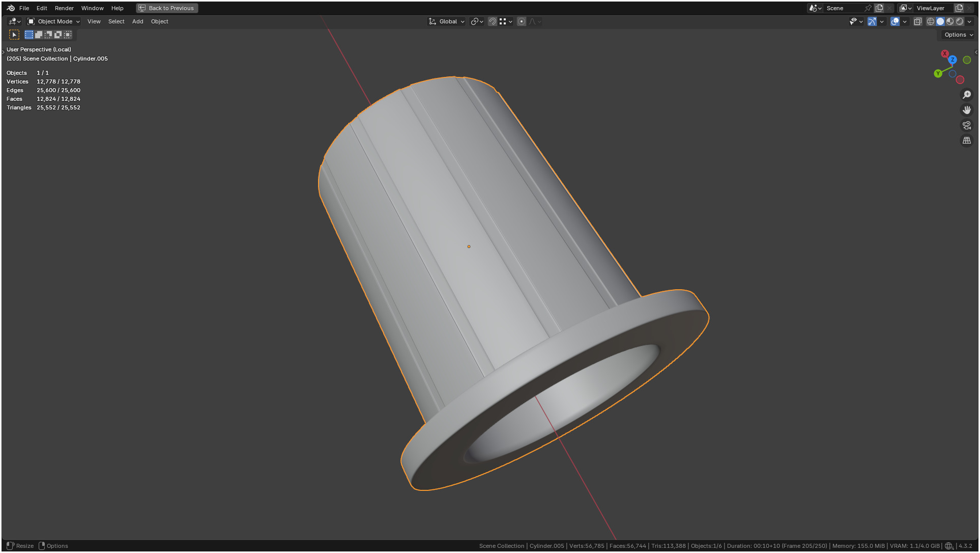Enable rendered viewport shading
Viewport: 980px width, 553px height.
pyautogui.click(x=960, y=21)
